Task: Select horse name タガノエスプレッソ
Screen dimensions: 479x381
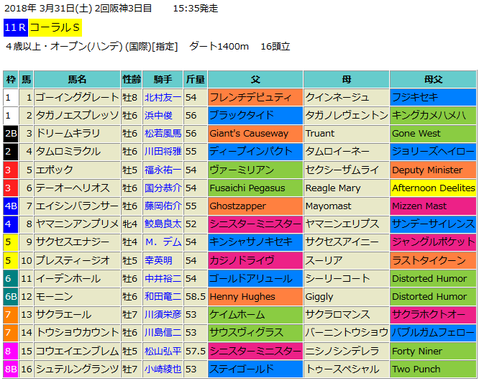Action: (77, 115)
